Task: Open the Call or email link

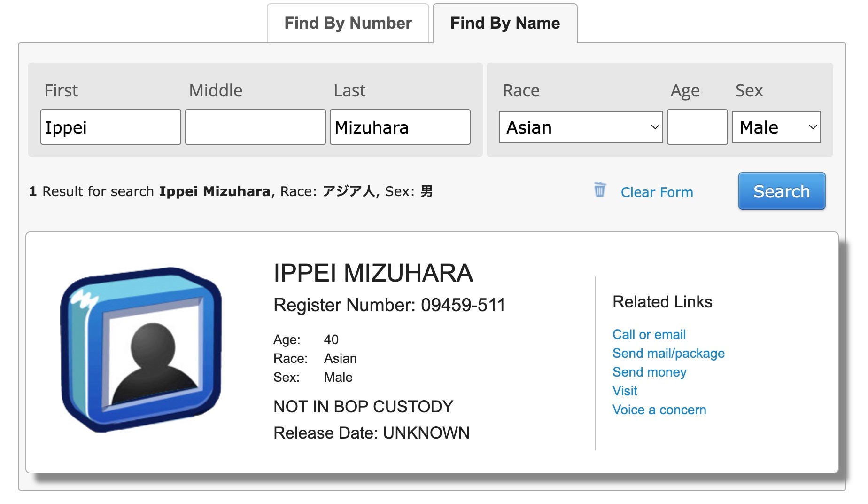Action: pos(649,334)
